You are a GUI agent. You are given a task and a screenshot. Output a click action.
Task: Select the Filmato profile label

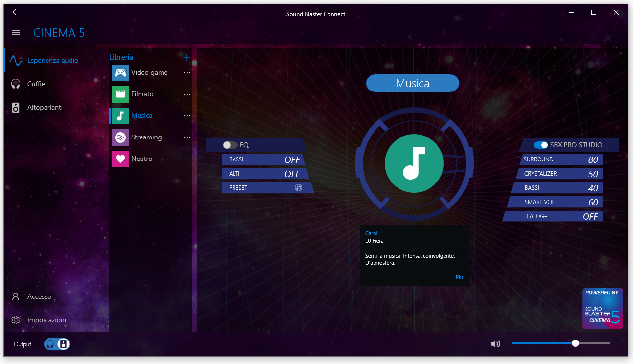142,94
